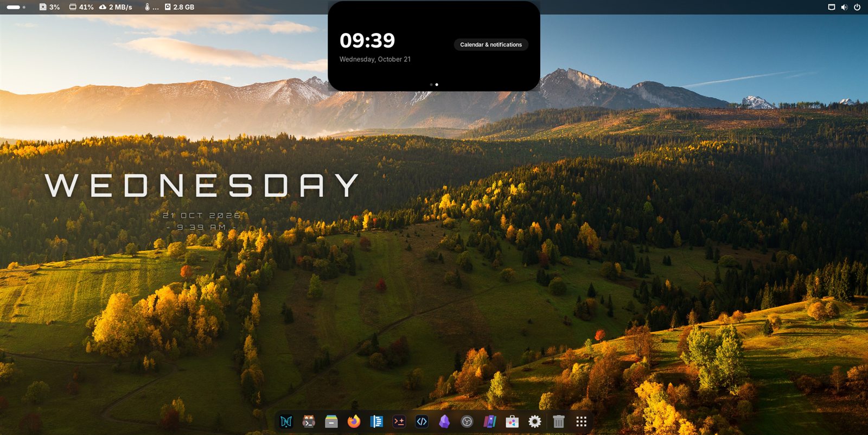Launch the orange prompt terminal icon
Image resolution: width=868 pixels, height=435 pixels.
pyautogui.click(x=399, y=421)
